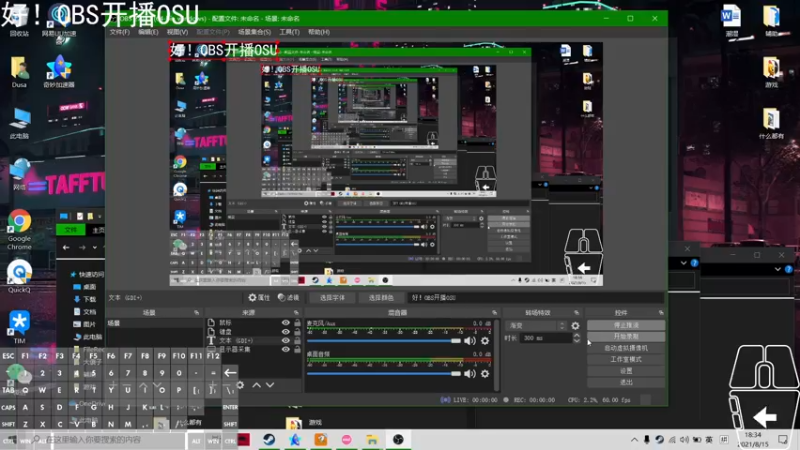Adjust 时长 300 ms stepper arrows

point(577,338)
